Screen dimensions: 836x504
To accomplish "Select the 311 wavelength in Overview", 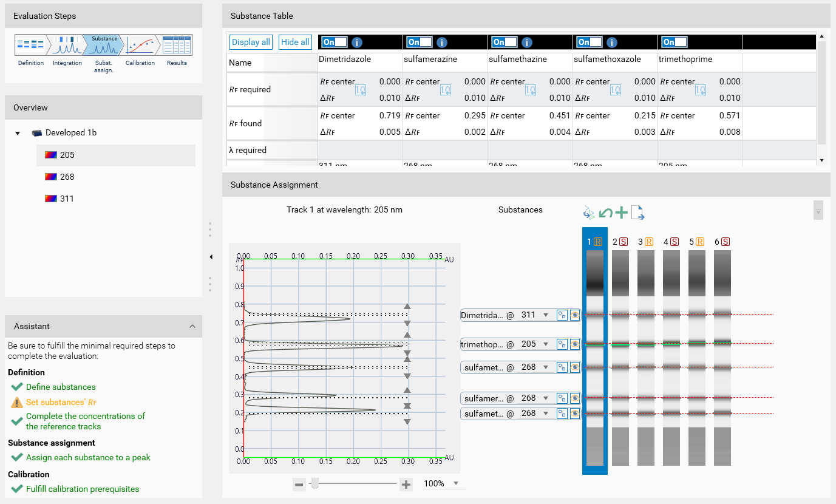I will 67,199.
